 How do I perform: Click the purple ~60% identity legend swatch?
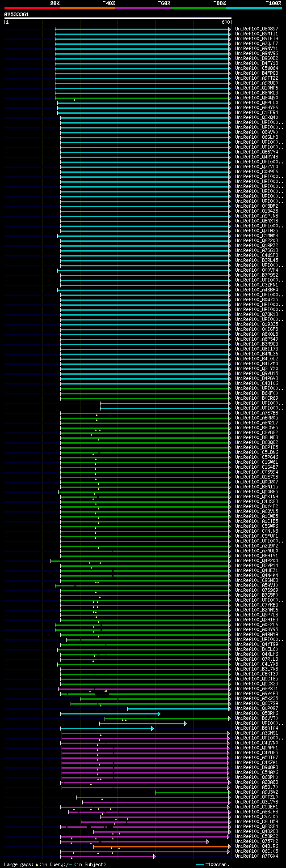(x=143, y=8)
